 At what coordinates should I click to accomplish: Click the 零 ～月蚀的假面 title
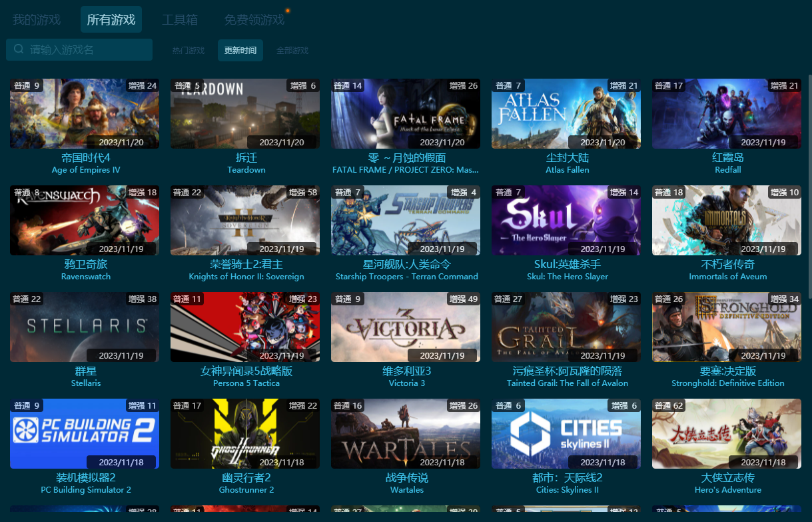tap(407, 158)
